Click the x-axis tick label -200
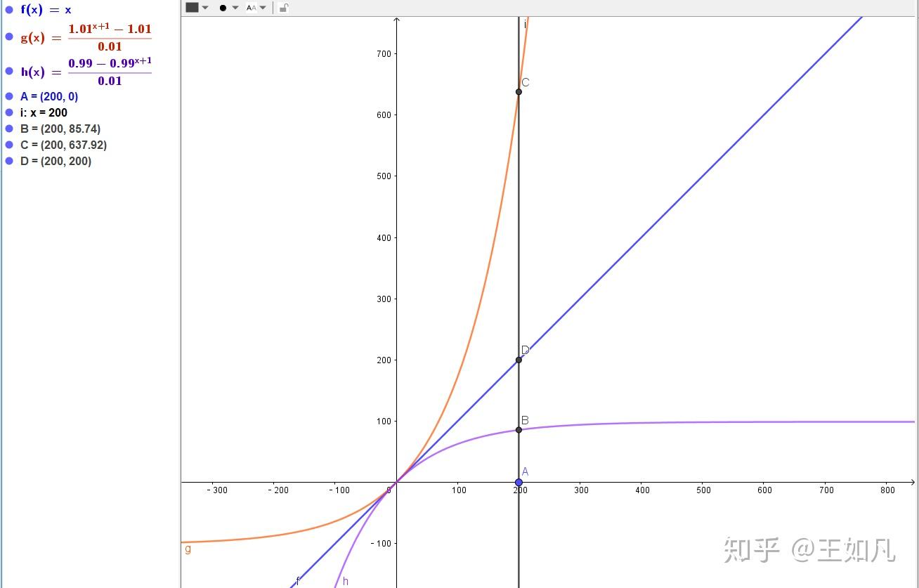The height and width of the screenshot is (588, 919). click(x=278, y=490)
